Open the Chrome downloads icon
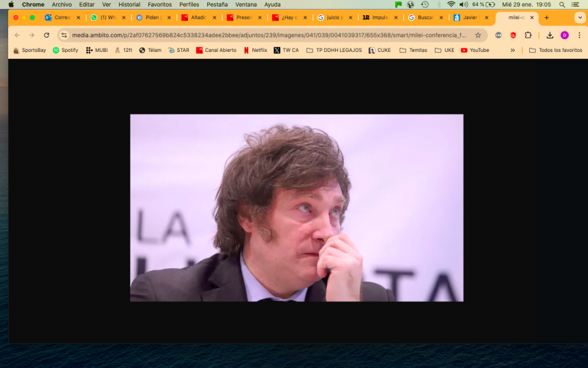The height and width of the screenshot is (368, 588). click(550, 35)
